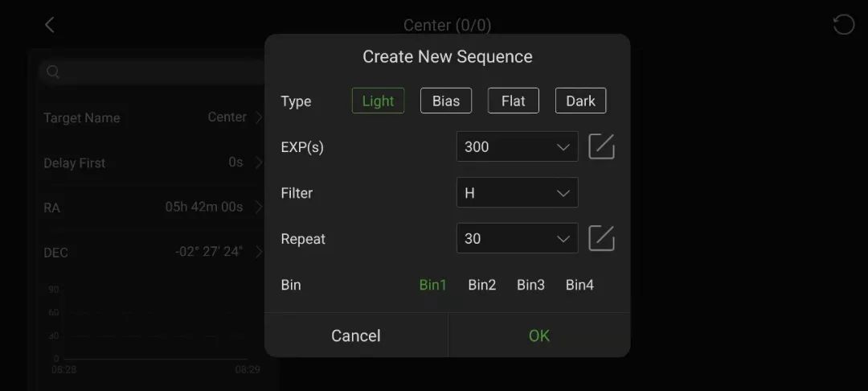
Task: Open the Filter H dropdown
Action: [x=517, y=193]
